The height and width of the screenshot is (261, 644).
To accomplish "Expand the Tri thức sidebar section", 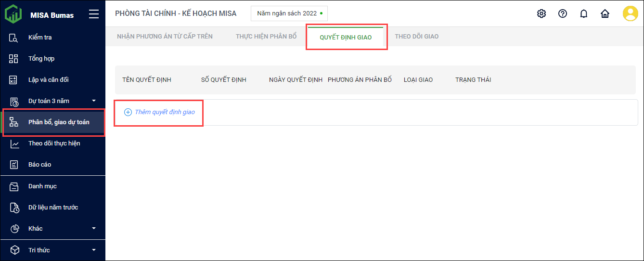I will point(94,250).
